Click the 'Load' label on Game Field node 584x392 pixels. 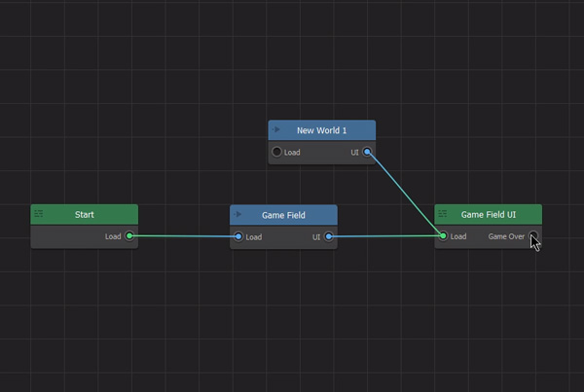254,237
